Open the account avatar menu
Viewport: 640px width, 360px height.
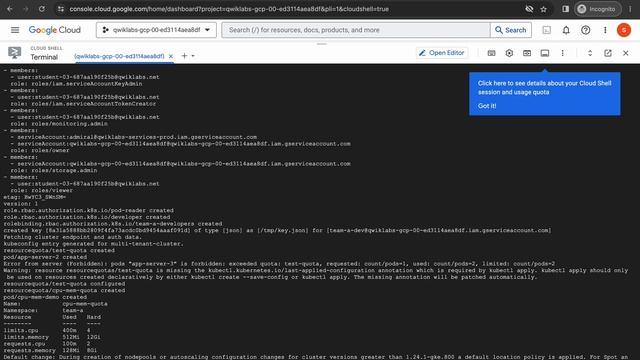click(x=624, y=30)
